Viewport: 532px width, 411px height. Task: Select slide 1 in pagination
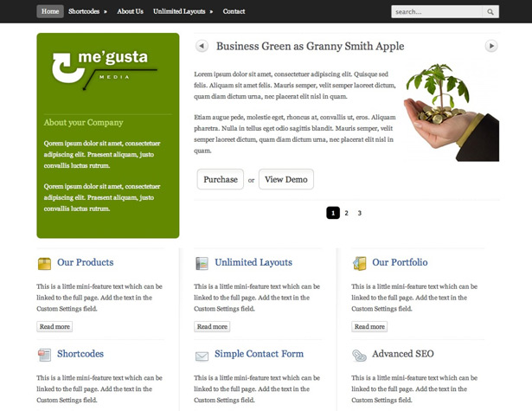click(333, 213)
